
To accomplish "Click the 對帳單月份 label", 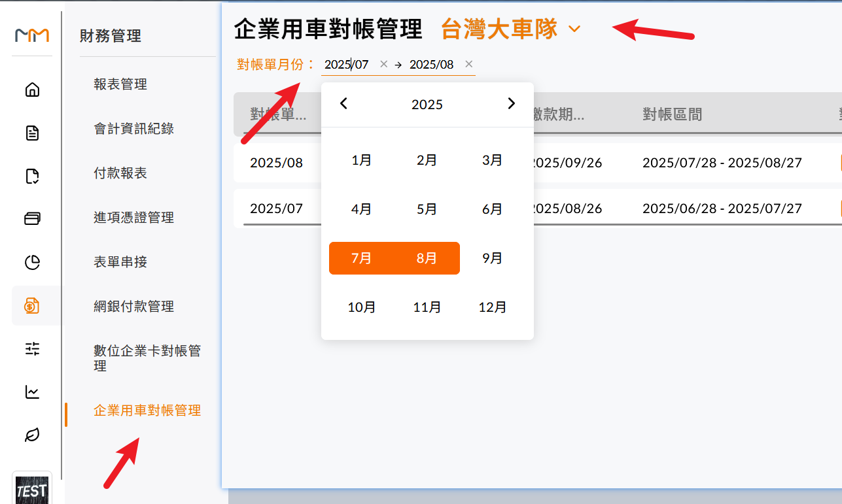I will click(277, 64).
